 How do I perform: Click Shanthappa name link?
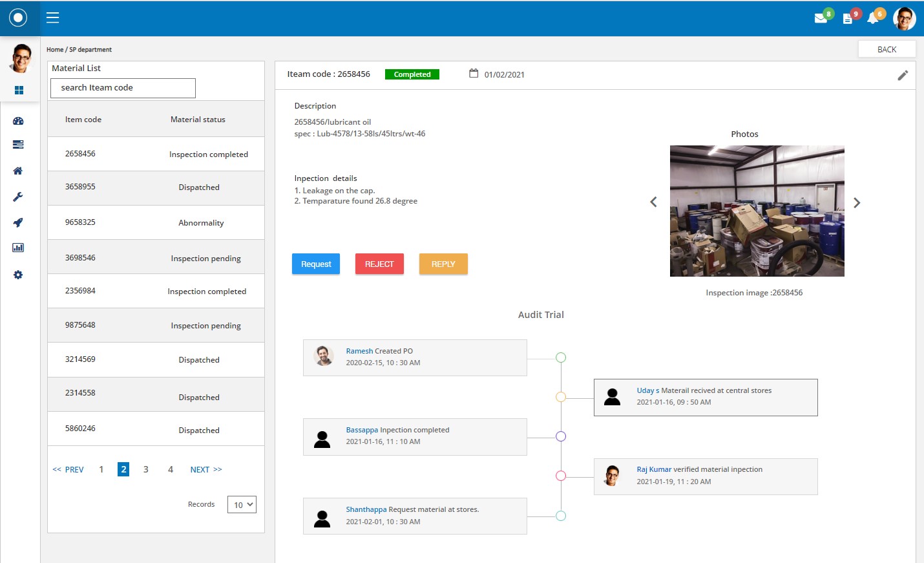366,509
